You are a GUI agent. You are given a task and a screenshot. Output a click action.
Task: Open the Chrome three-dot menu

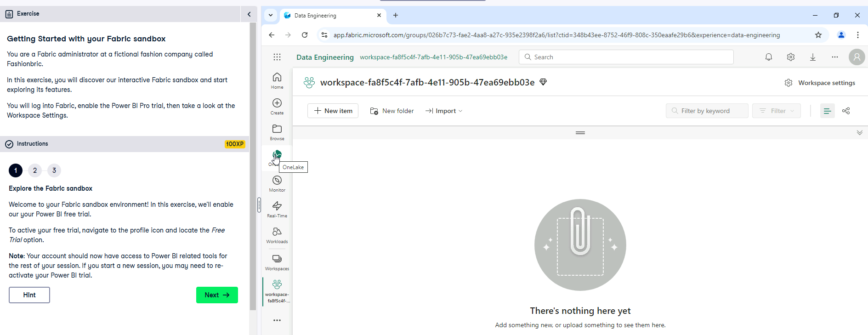[x=857, y=35]
